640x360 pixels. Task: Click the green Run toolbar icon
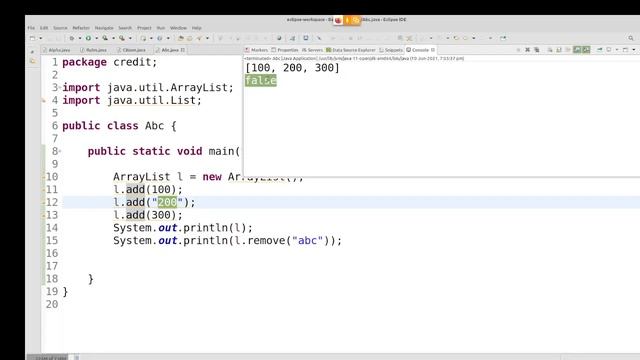[x=88, y=38]
